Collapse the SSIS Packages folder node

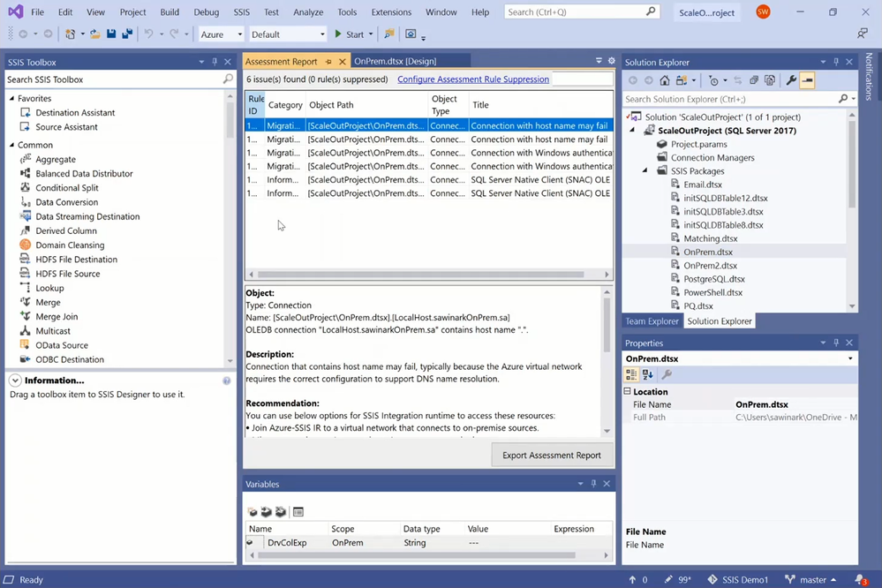point(645,170)
